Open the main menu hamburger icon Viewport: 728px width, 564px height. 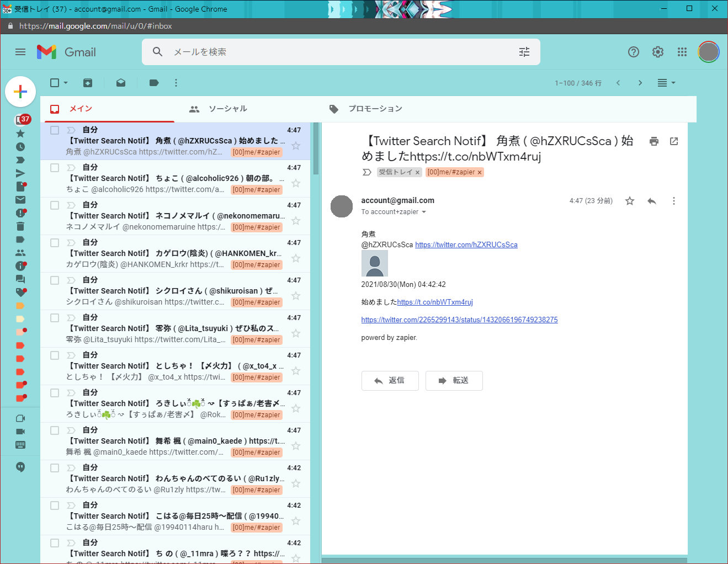click(20, 52)
